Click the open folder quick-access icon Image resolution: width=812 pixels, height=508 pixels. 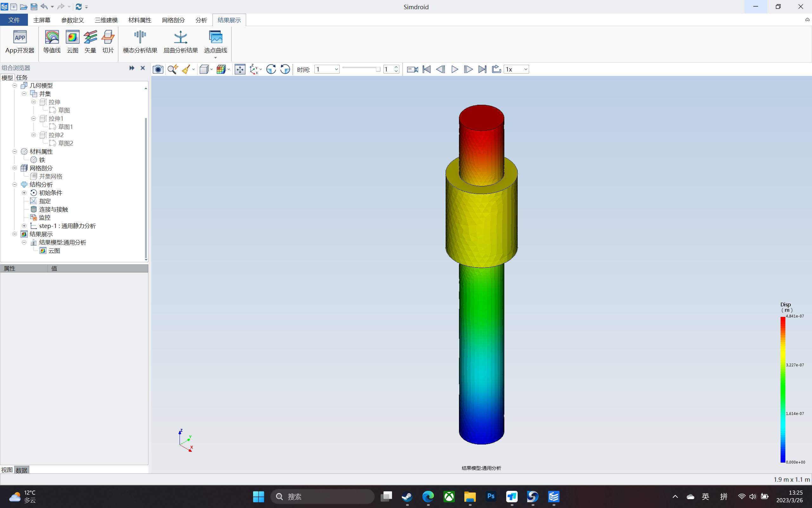23,7
